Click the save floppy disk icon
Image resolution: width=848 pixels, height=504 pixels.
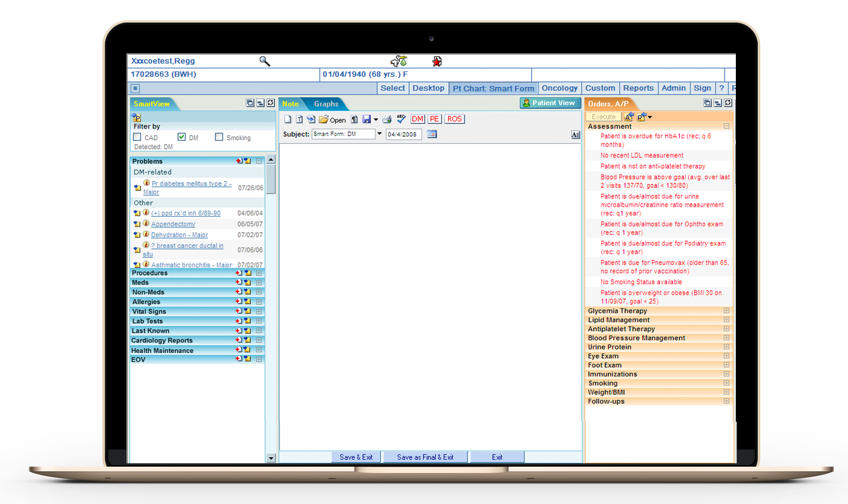(x=367, y=120)
